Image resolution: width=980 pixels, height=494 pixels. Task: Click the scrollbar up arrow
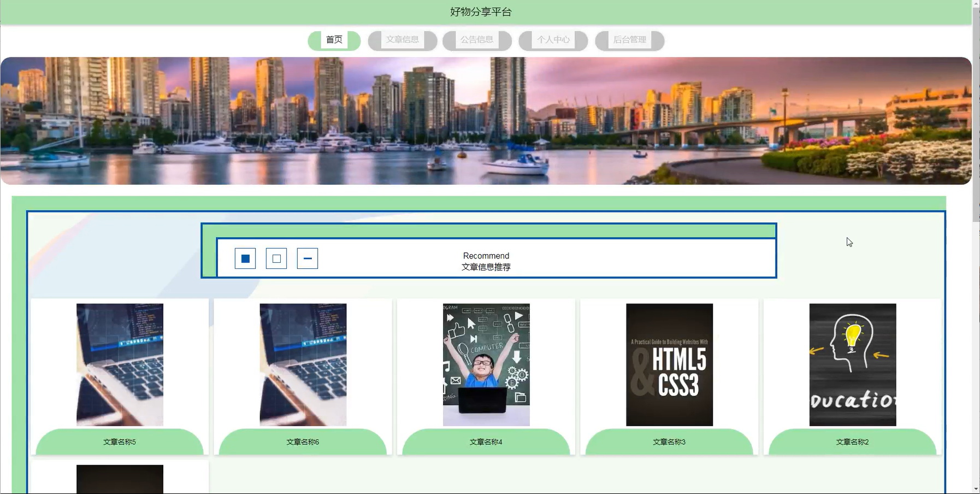pyautogui.click(x=976, y=3)
